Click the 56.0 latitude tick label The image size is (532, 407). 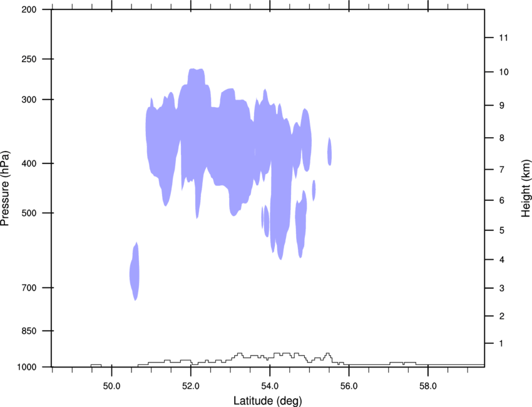(x=349, y=386)
